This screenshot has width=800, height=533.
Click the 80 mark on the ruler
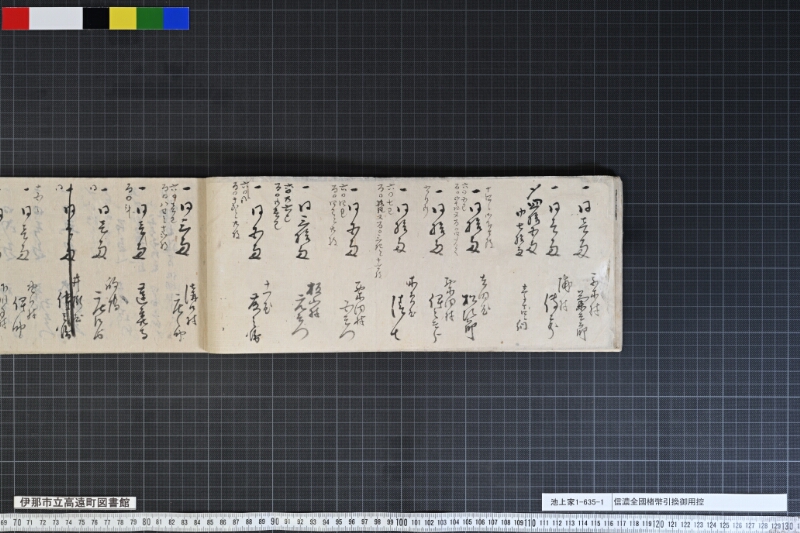click(x=146, y=522)
